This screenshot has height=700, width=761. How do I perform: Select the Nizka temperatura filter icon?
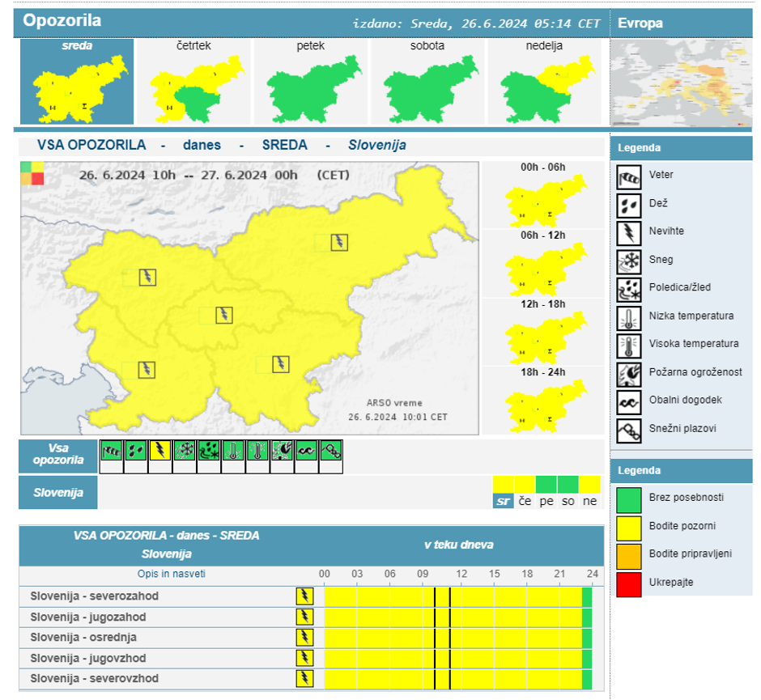click(x=232, y=452)
